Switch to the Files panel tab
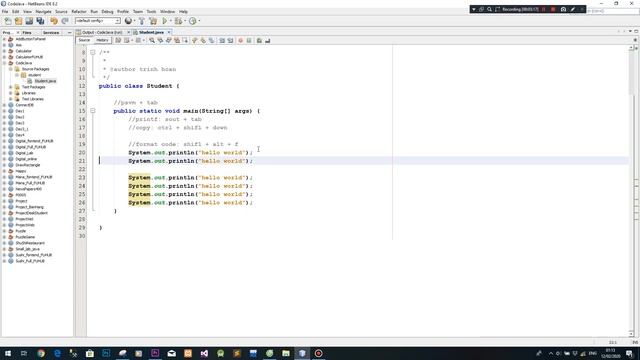Image resolution: width=640 pixels, height=360 pixels. (27, 32)
